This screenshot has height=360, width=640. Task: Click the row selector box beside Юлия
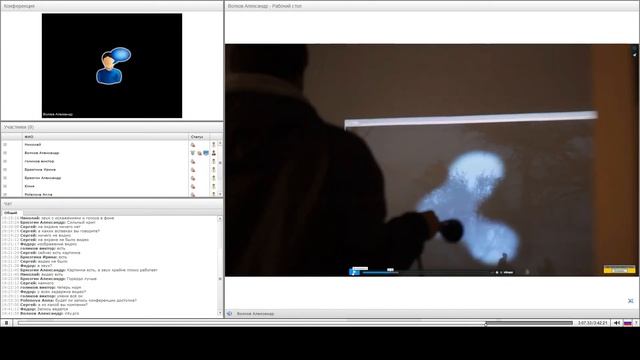tap(5, 187)
